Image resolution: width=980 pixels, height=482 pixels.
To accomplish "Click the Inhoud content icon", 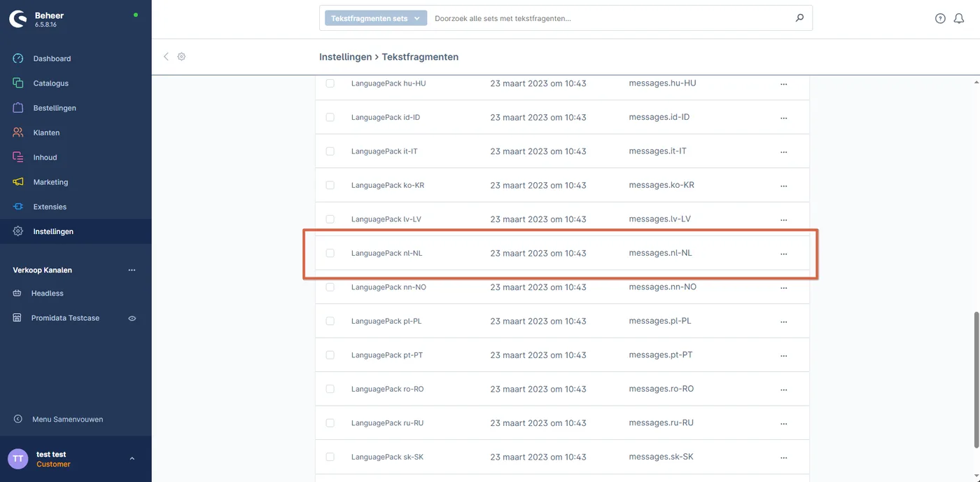I will pyautogui.click(x=18, y=158).
